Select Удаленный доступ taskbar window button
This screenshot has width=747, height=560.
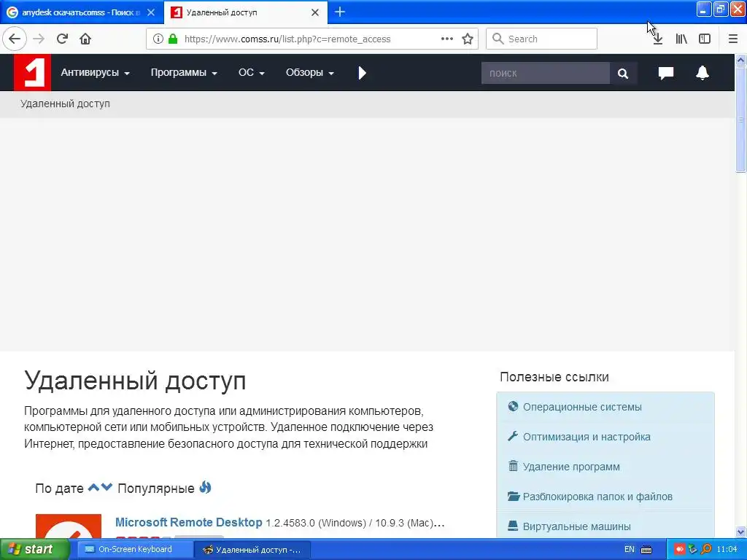[252, 550]
